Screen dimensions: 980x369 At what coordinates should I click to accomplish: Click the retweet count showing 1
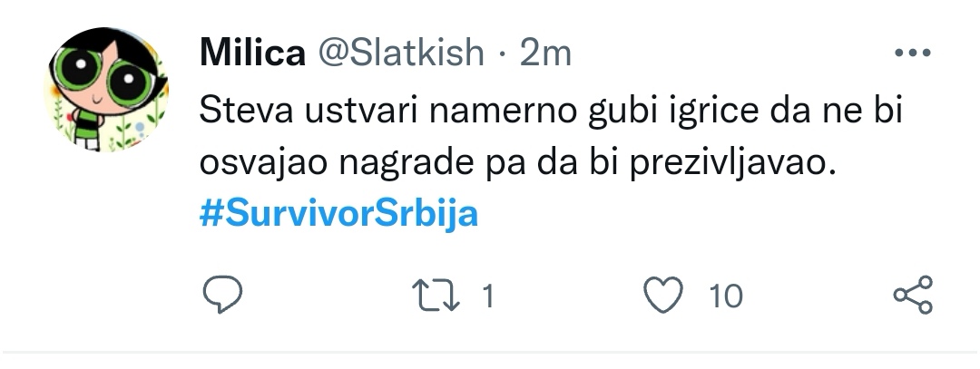coord(489,296)
